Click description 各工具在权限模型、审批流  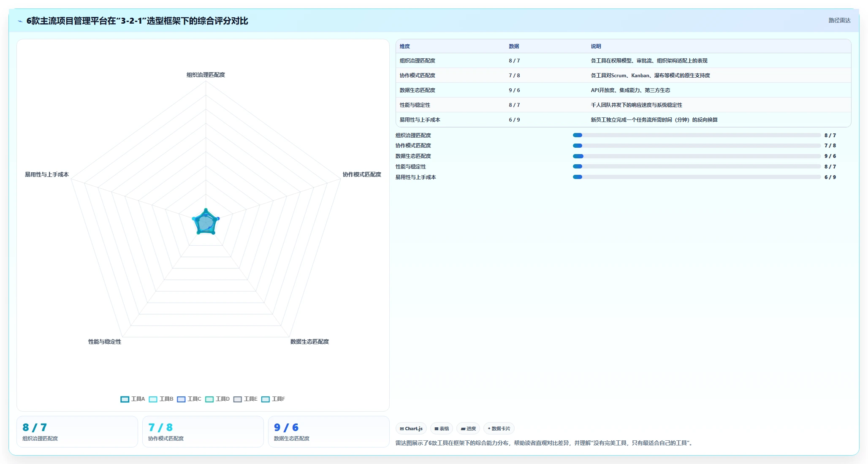(649, 61)
